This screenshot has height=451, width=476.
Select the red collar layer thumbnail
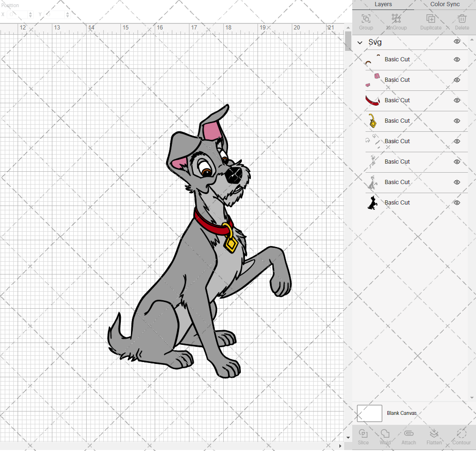(373, 100)
